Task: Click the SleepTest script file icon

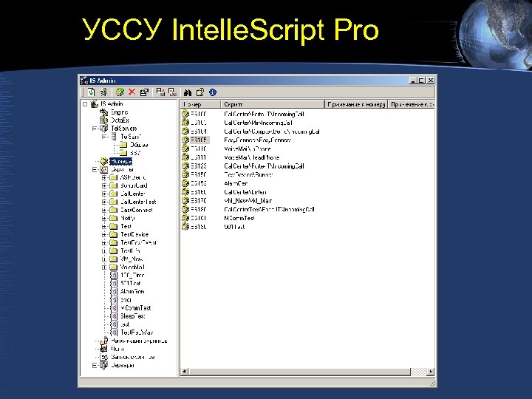Action: tap(114, 316)
